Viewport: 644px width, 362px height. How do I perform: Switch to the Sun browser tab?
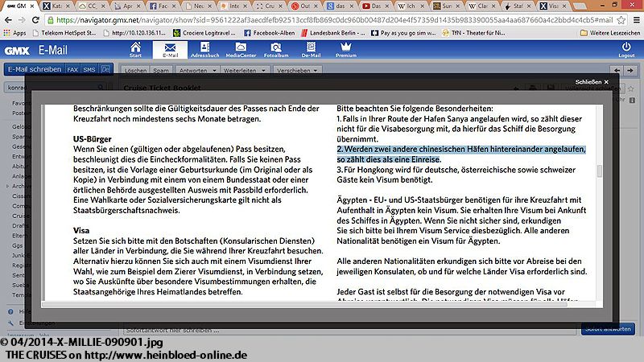pos(447,6)
